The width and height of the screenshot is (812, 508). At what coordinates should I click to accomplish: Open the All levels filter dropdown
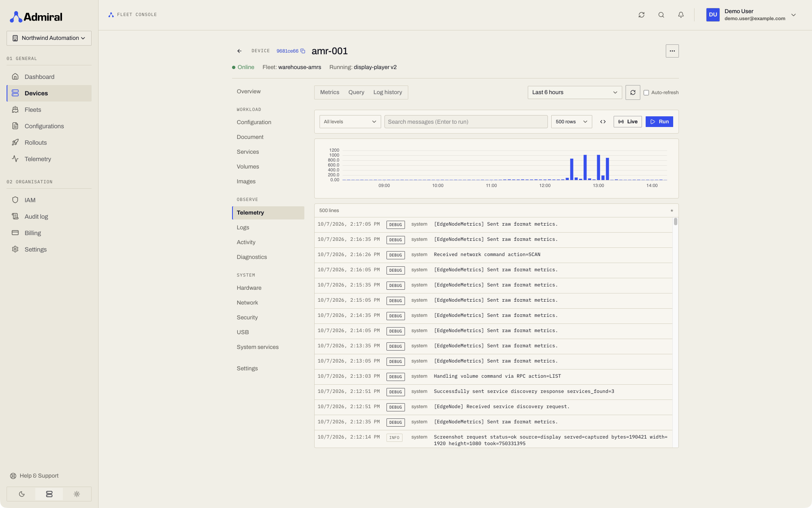pos(350,122)
